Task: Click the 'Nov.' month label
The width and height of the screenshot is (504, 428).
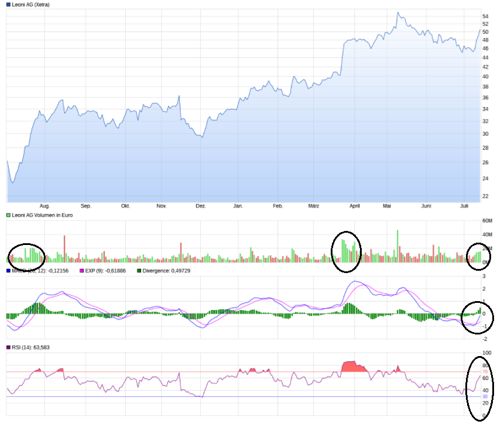Action: tap(162, 206)
